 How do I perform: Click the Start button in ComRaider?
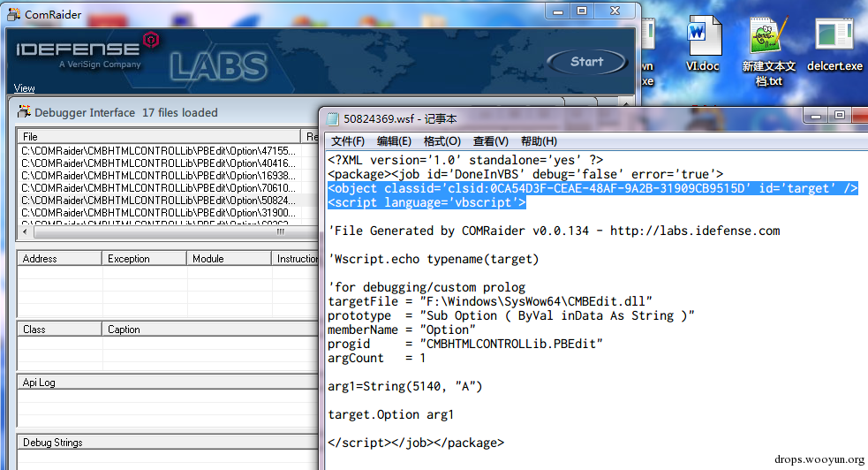(587, 62)
